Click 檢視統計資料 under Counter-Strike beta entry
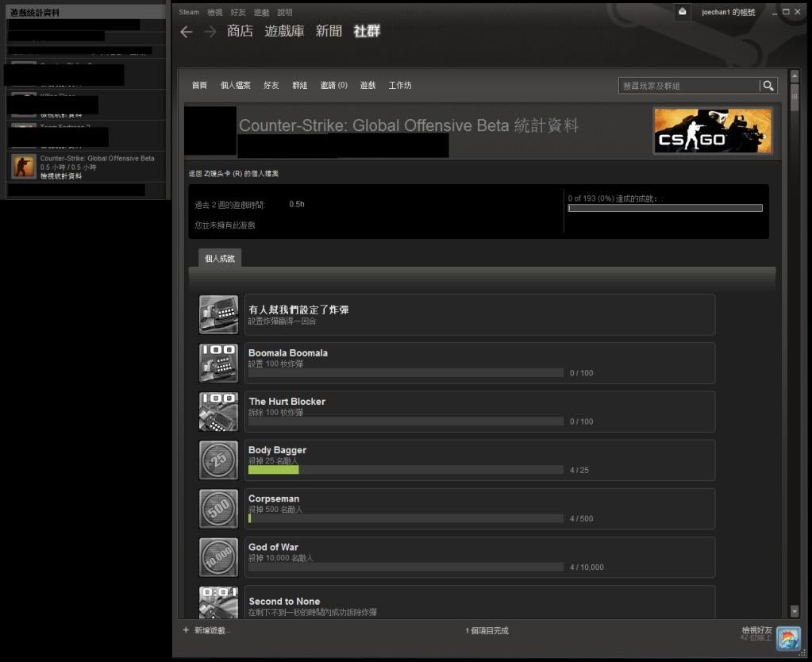This screenshot has height=662, width=812. point(61,176)
